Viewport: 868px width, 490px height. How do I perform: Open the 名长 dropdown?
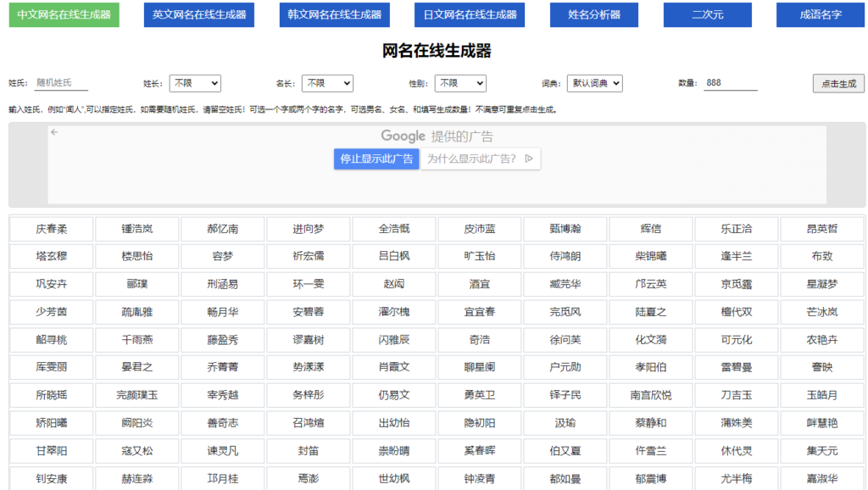[x=327, y=83]
